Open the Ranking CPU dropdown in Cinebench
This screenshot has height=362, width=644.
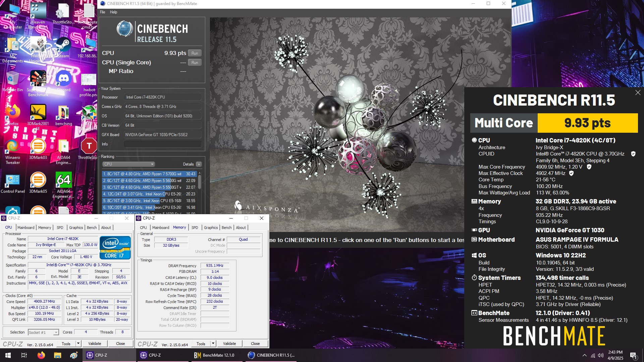tap(128, 164)
